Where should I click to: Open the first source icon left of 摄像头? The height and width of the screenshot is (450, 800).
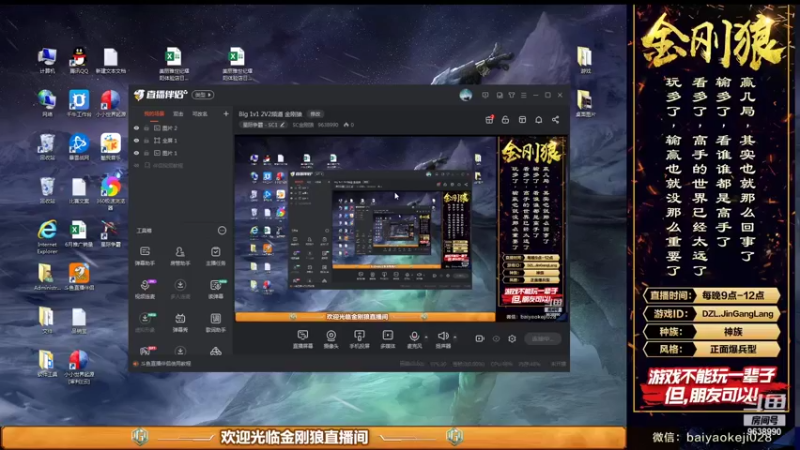pos(303,339)
